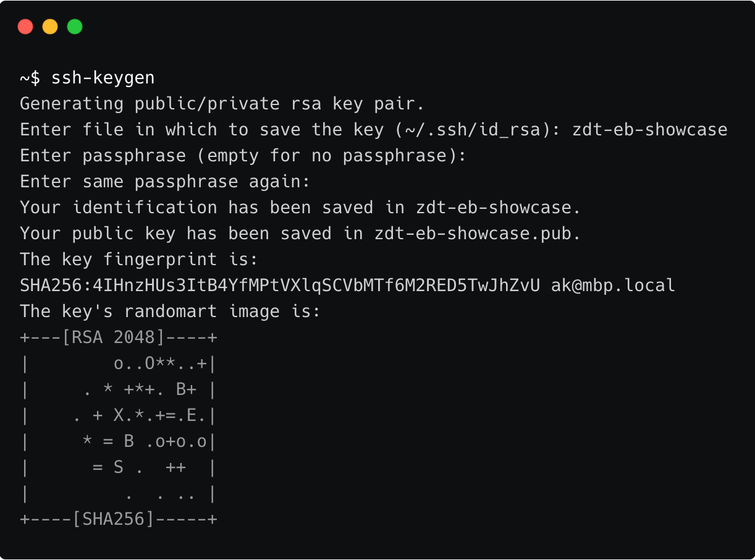This screenshot has height=560, width=755.
Task: Click the green fullscreen traffic light
Action: pos(74,27)
